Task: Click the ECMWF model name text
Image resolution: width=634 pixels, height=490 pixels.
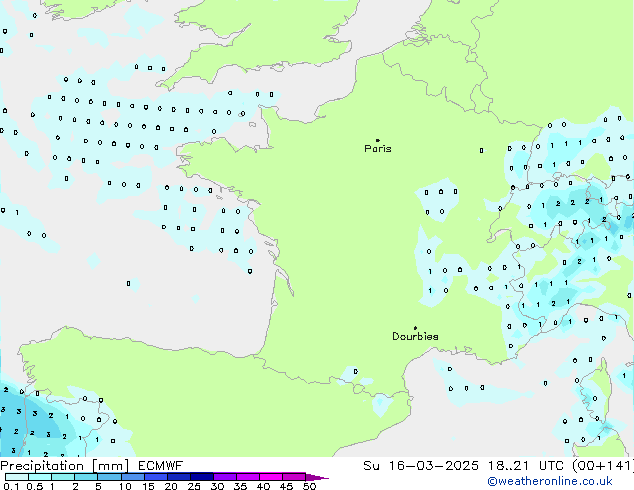Action: click(x=161, y=466)
